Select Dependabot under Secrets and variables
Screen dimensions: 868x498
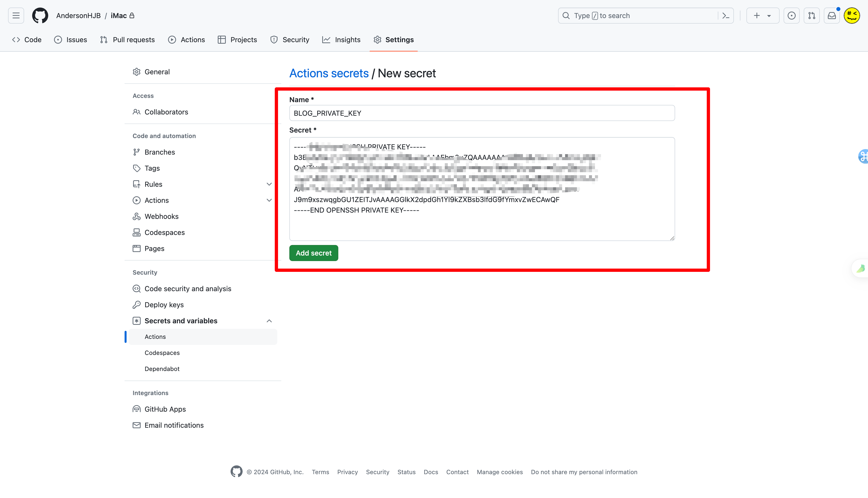[x=162, y=369]
